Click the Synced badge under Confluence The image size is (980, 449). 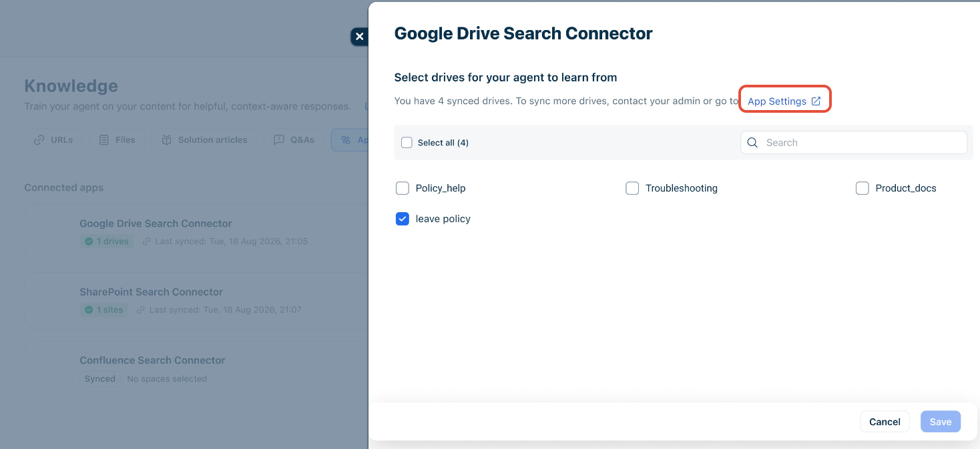pos(100,378)
